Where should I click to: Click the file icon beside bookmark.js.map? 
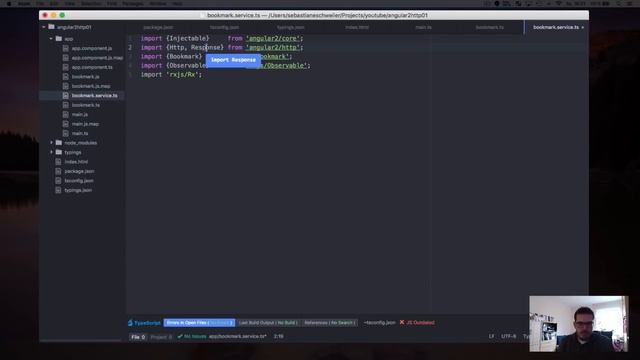coord(65,86)
